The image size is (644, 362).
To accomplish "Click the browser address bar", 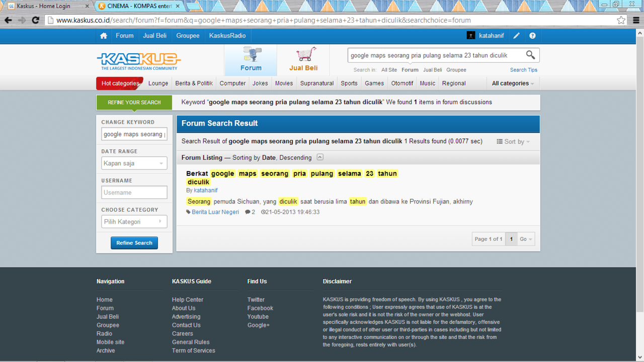I will click(332, 20).
